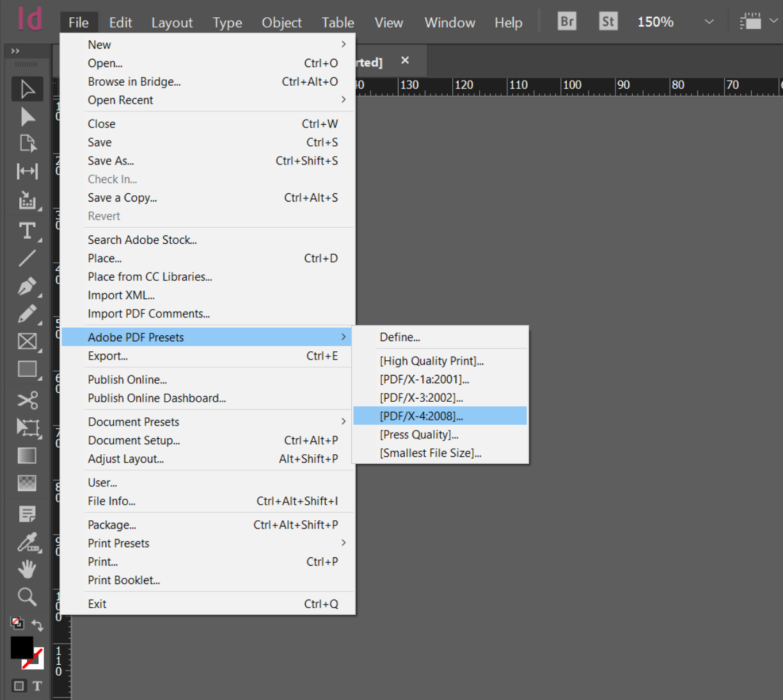Screen dimensions: 783x700
Task: Expand the Print Presets submenu arrow
Action: pyautogui.click(x=344, y=543)
